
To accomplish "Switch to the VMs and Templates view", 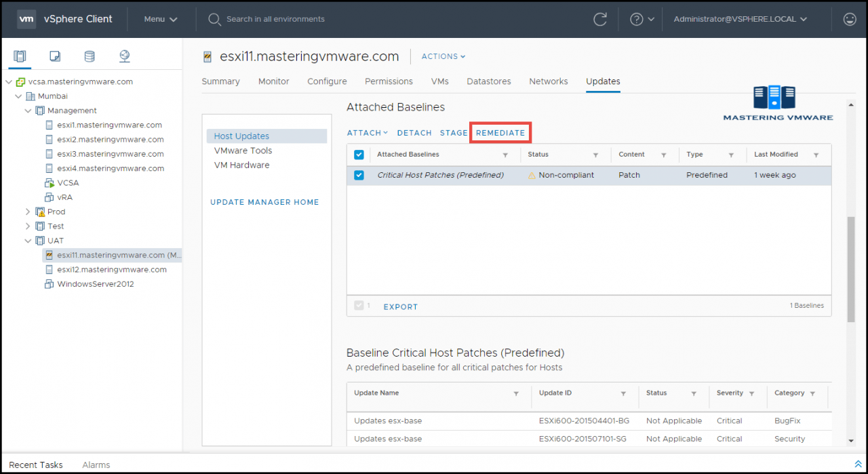I will pyautogui.click(x=54, y=56).
